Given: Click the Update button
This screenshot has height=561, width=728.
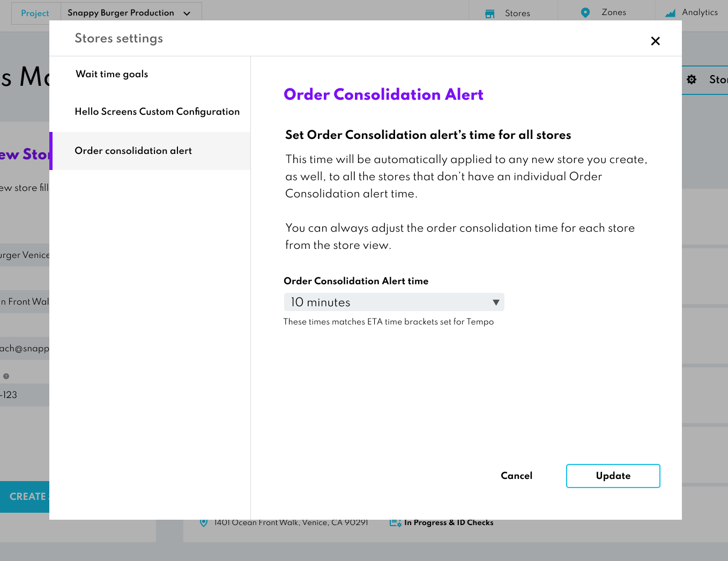Looking at the screenshot, I should click(613, 476).
